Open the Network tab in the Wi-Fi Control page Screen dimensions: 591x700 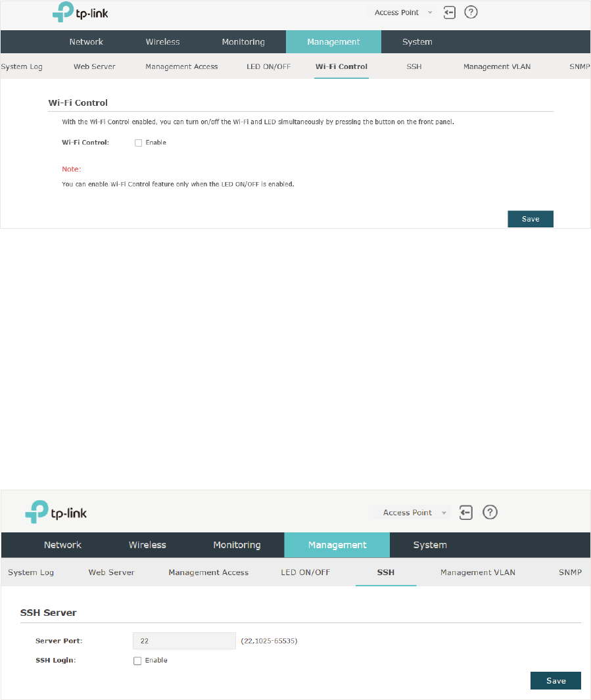pyautogui.click(x=86, y=42)
